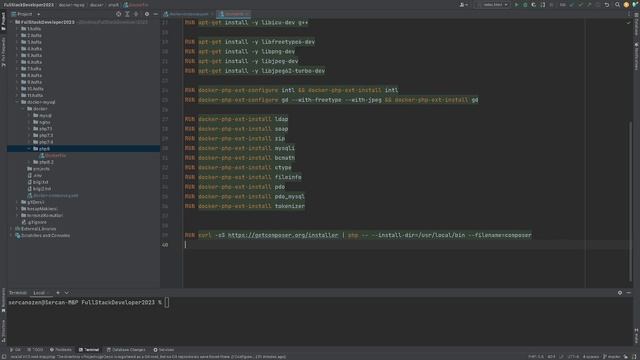Expand the 1.hafta folder

click(18, 29)
